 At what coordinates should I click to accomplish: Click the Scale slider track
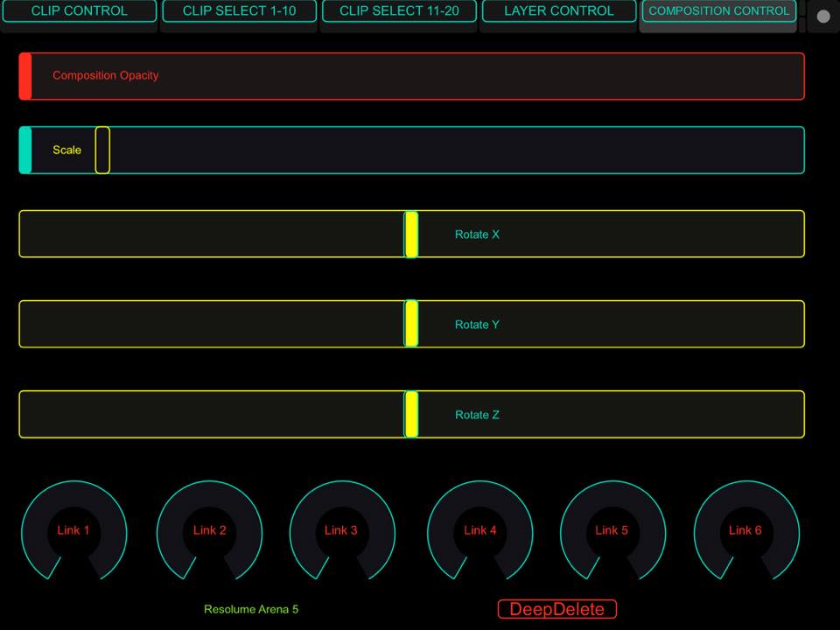pos(455,150)
